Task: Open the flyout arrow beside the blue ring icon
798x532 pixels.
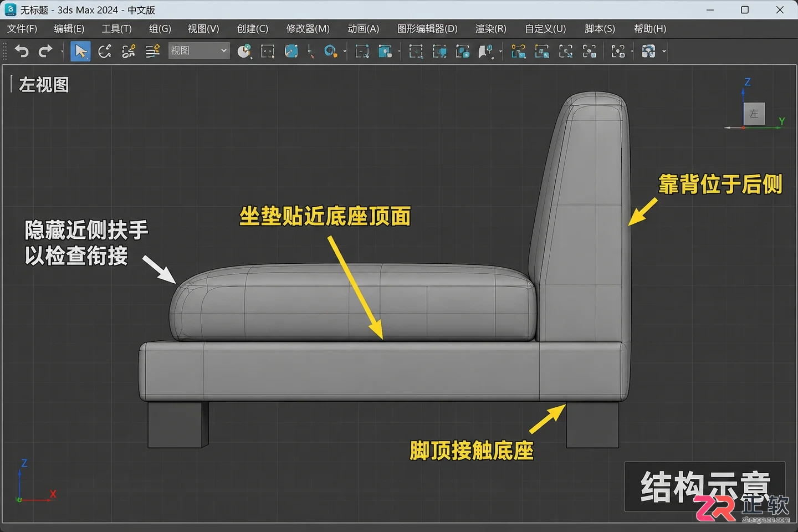Action: point(345,52)
